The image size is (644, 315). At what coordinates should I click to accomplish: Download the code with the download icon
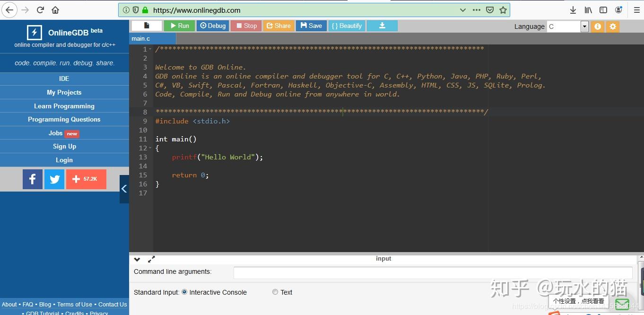pyautogui.click(x=382, y=26)
